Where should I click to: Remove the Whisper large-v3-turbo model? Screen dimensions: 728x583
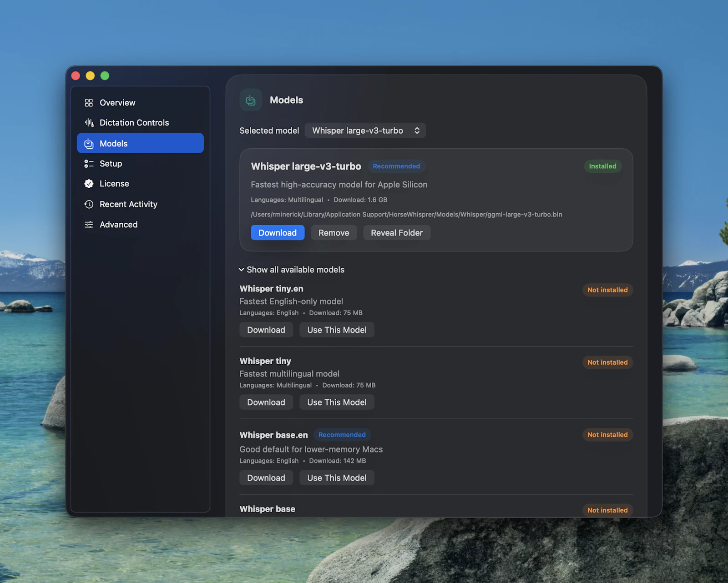point(334,233)
